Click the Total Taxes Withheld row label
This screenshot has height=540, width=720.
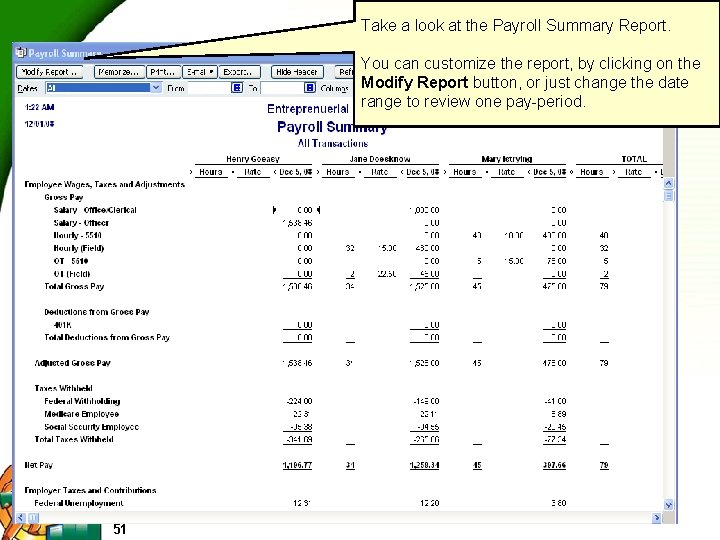[74, 439]
